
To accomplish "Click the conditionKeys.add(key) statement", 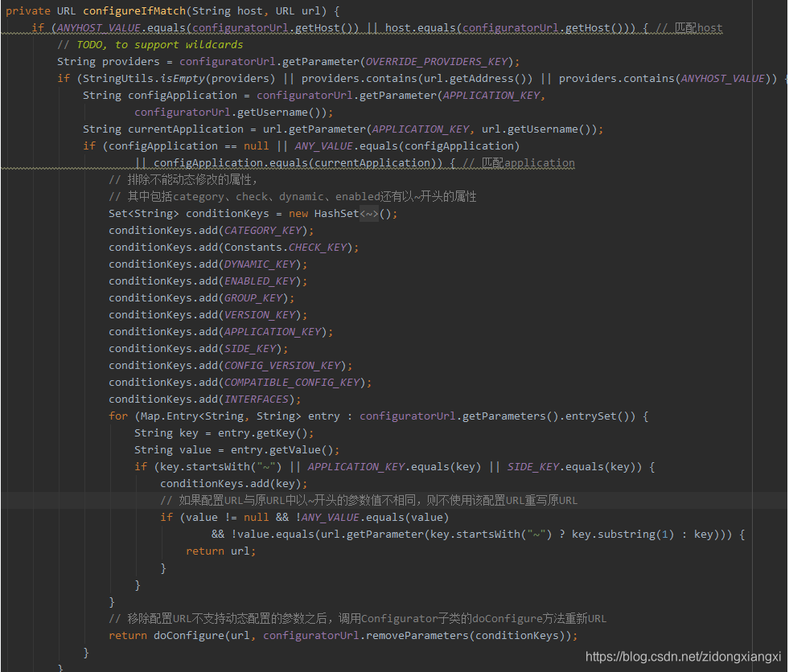I will [x=233, y=484].
